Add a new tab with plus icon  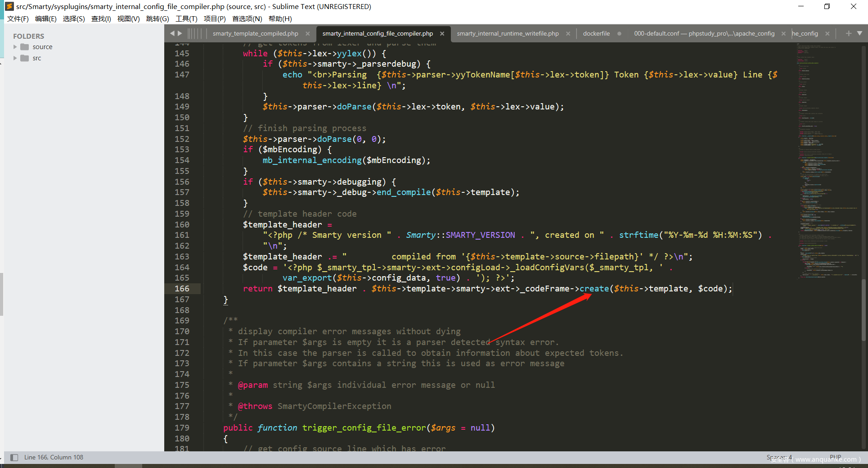tap(849, 33)
